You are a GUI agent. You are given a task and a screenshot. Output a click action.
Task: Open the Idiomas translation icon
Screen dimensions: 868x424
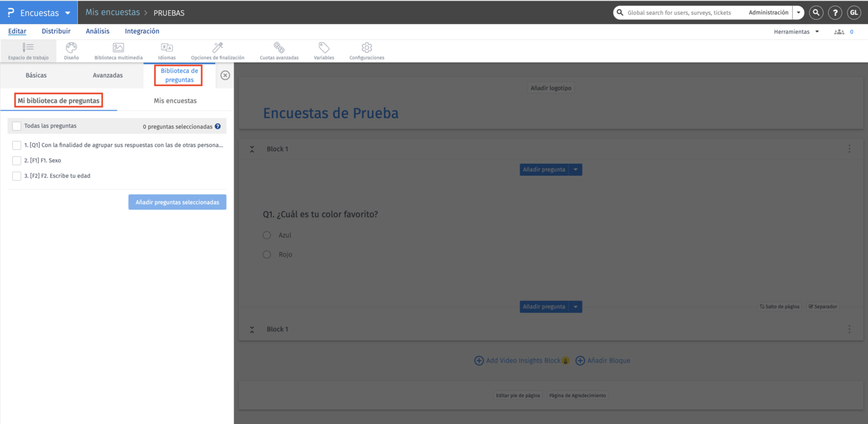(167, 47)
